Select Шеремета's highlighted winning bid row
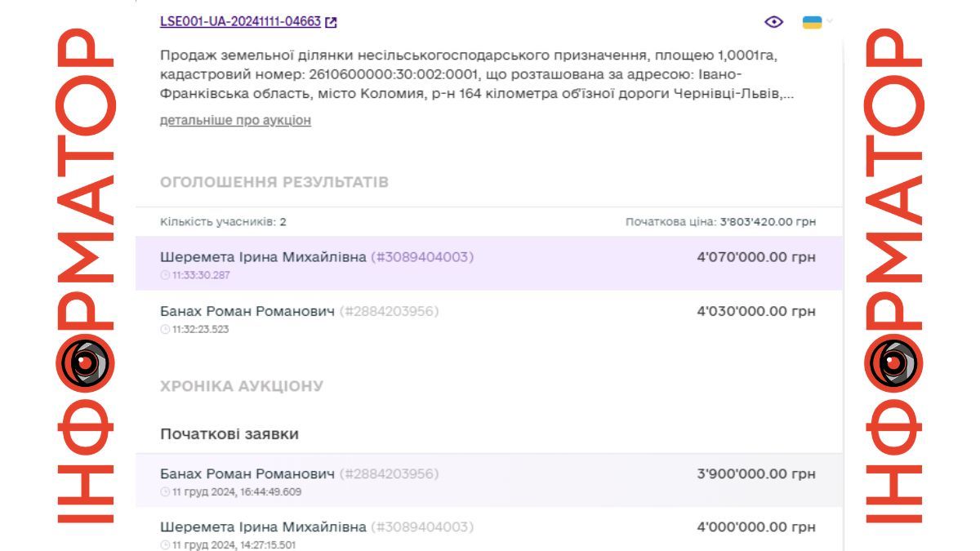 point(490,263)
